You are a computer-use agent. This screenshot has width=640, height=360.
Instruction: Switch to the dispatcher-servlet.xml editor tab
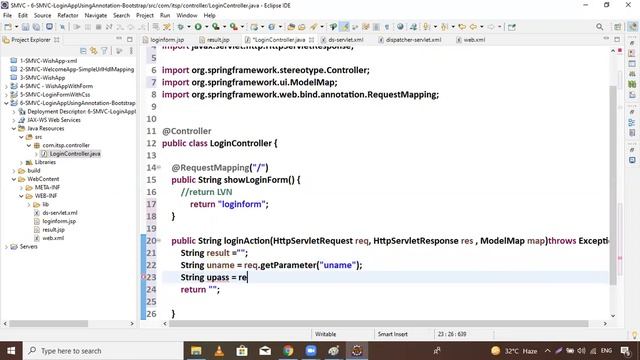(413, 40)
